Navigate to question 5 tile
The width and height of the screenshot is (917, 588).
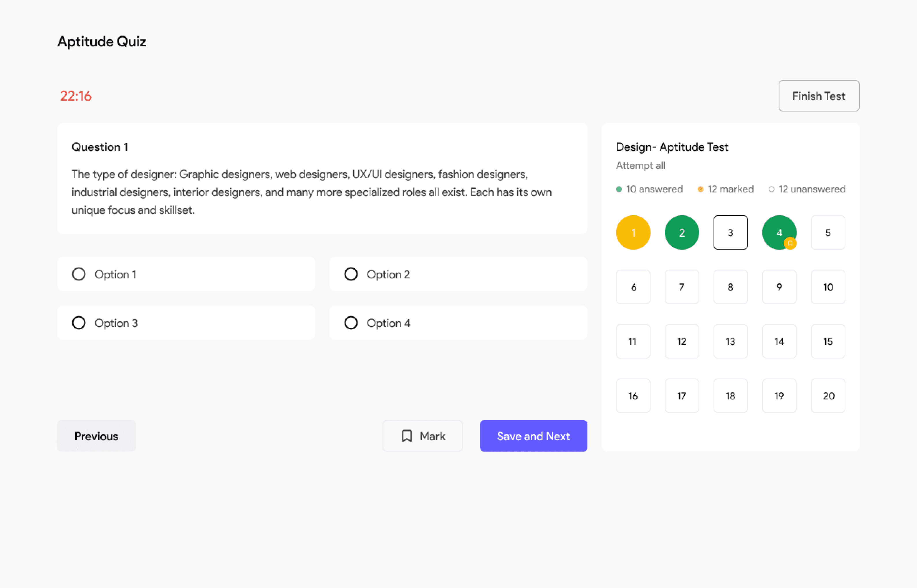pos(828,233)
